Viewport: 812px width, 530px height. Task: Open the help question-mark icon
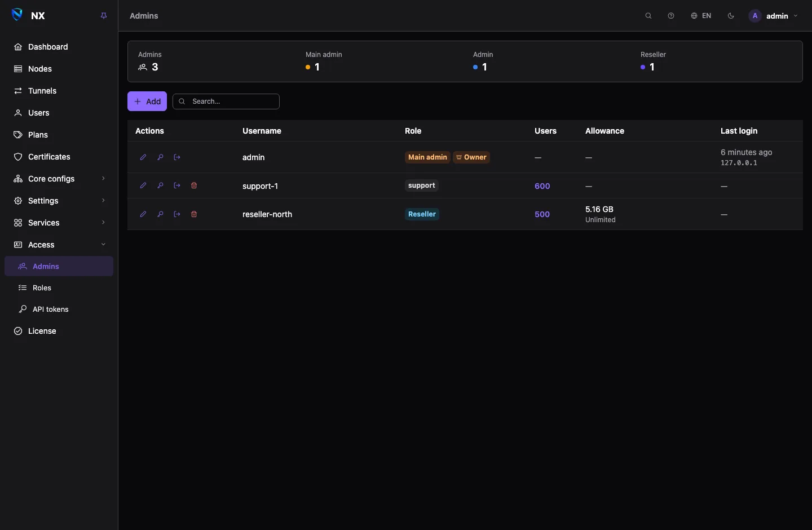[671, 16]
